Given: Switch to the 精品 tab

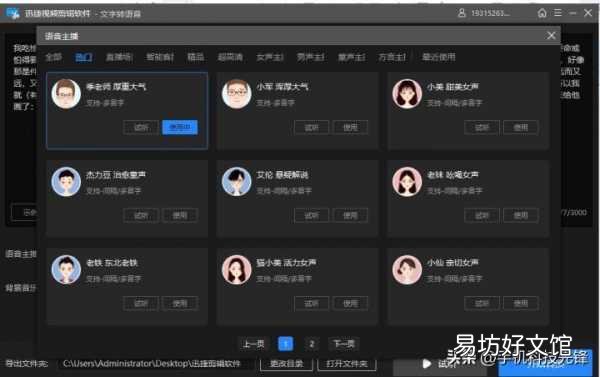Looking at the screenshot, I should click(x=196, y=57).
